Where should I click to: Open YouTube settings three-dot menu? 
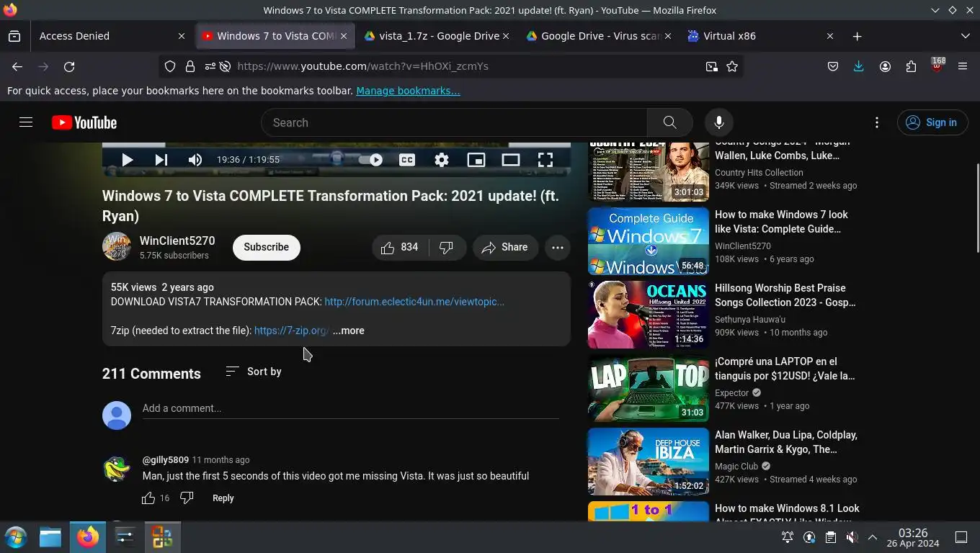tap(877, 122)
